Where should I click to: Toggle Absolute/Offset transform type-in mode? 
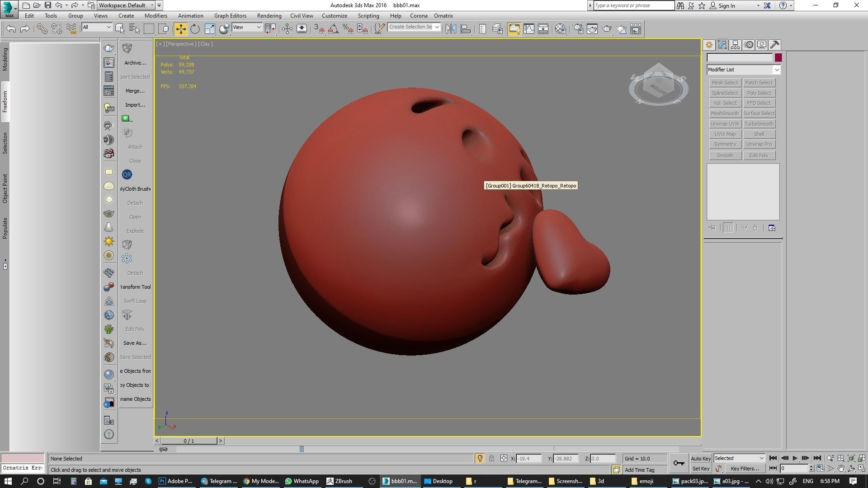tap(504, 458)
